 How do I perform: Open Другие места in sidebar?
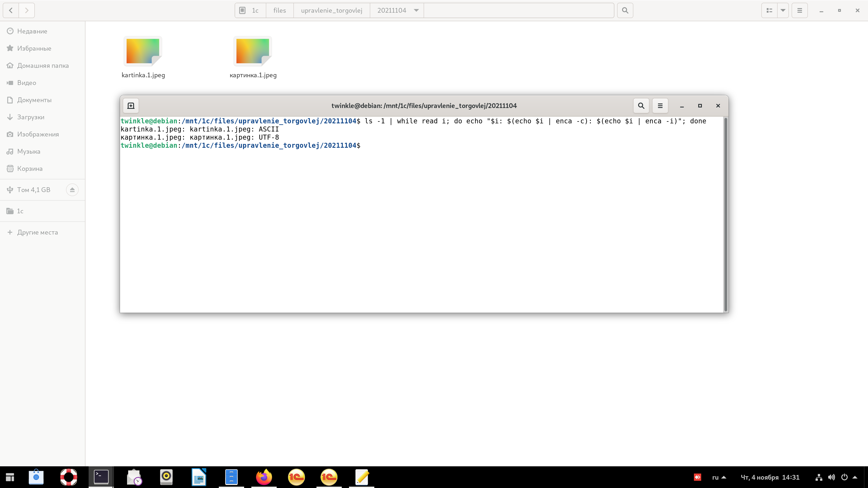click(37, 232)
